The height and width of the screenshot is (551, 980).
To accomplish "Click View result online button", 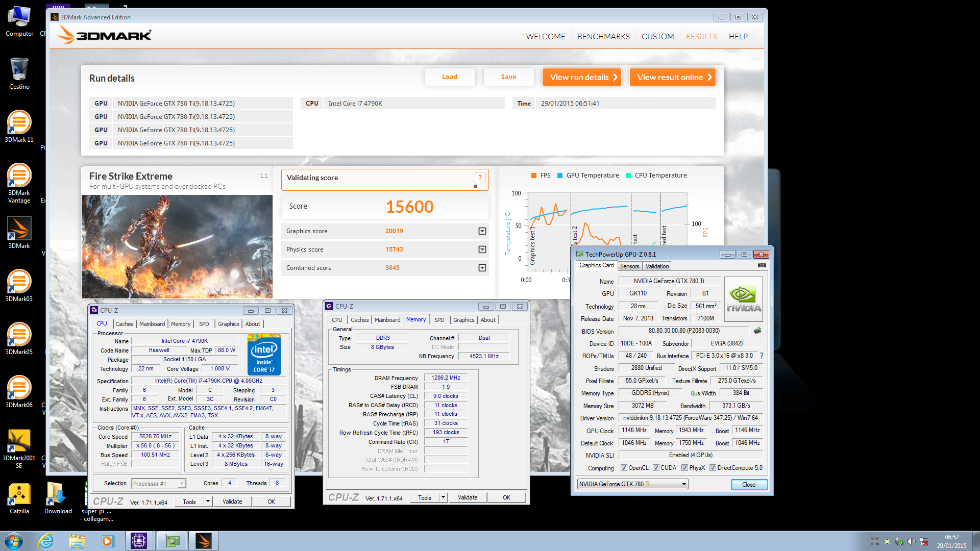I will click(x=672, y=77).
